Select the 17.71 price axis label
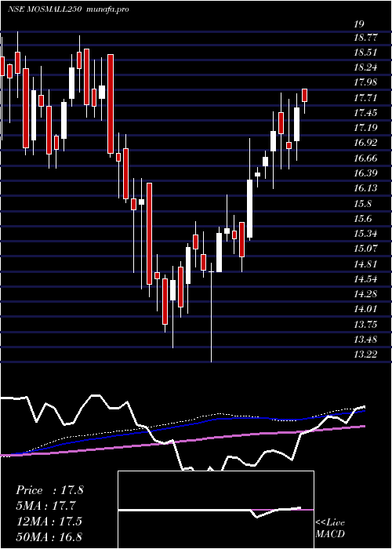Screen dimensions: 392x549 (x=365, y=97)
